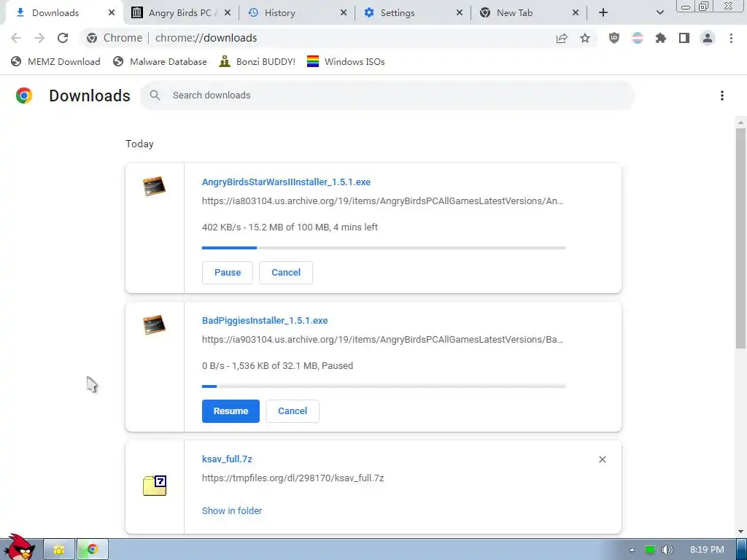747x560 pixels.
Task: Click the Chrome taskbar button
Action: click(x=93, y=550)
